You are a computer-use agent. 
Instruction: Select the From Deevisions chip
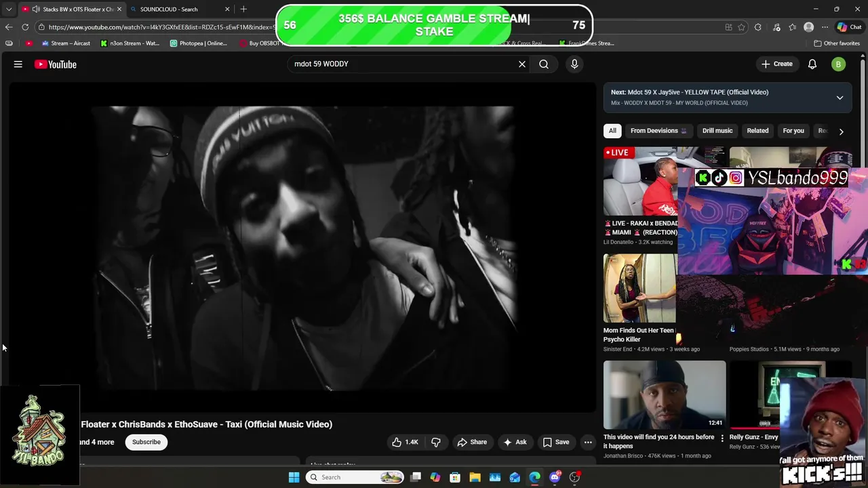point(658,131)
